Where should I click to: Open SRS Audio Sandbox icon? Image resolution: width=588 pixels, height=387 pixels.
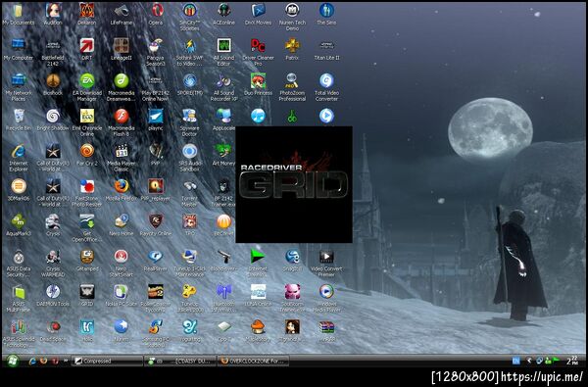click(x=190, y=158)
